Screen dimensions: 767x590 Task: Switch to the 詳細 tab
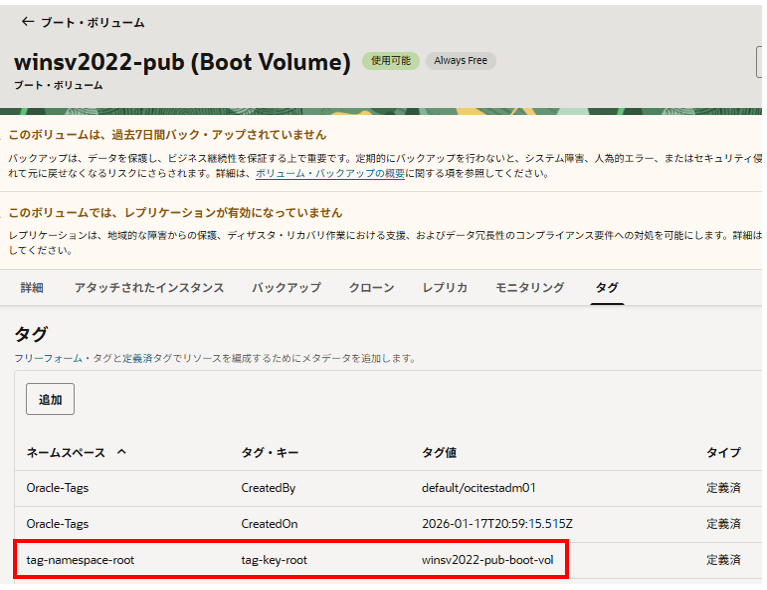point(32,287)
